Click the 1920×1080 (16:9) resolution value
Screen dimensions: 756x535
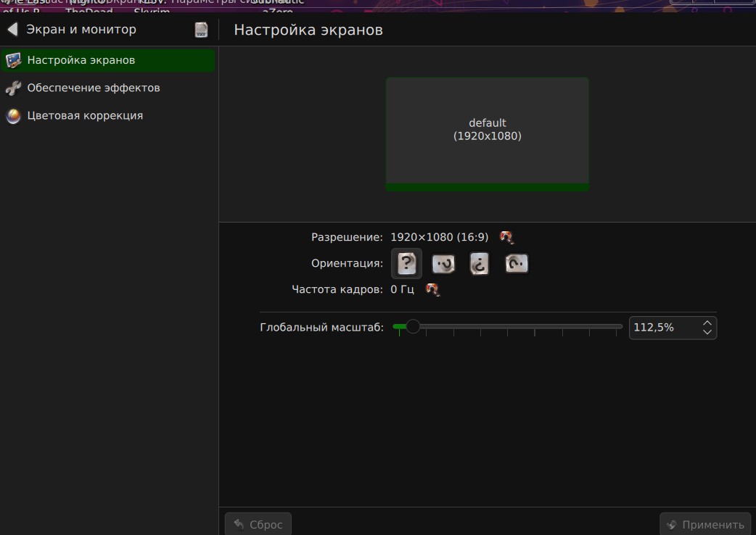pyautogui.click(x=439, y=237)
